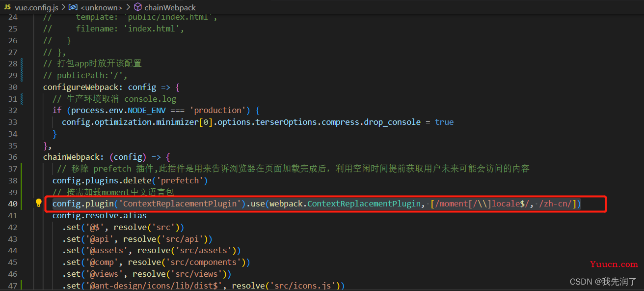Click line number 47 in the gutter
Viewport: 644px width, 291px height.
(x=13, y=285)
